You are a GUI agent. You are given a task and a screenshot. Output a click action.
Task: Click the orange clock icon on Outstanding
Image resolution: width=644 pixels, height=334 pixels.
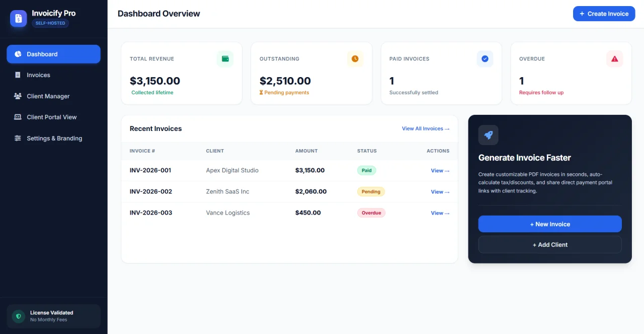tap(355, 59)
